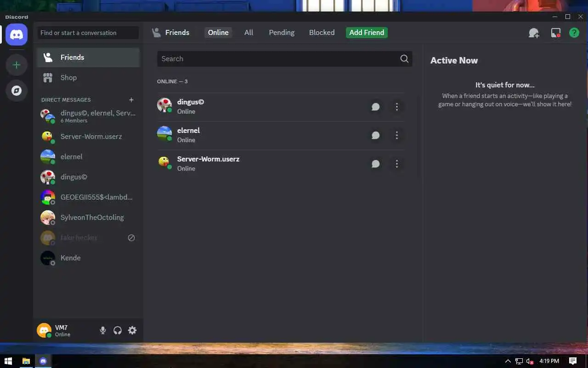Open DM with GEOEGII555$<lambd...
The image size is (588, 368).
[88, 197]
